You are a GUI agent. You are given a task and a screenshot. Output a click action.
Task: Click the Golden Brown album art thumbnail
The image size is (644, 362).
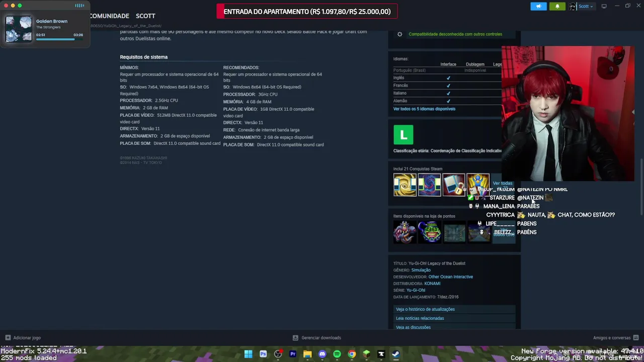point(19,29)
